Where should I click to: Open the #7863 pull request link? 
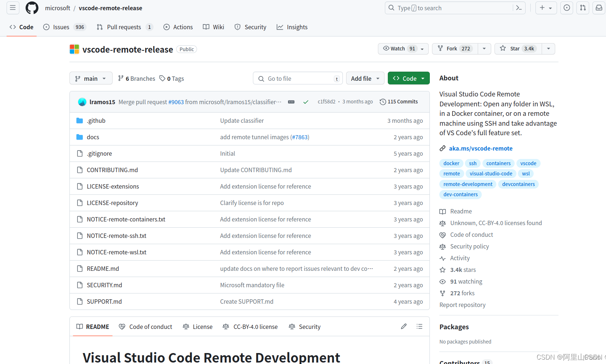[300, 137]
